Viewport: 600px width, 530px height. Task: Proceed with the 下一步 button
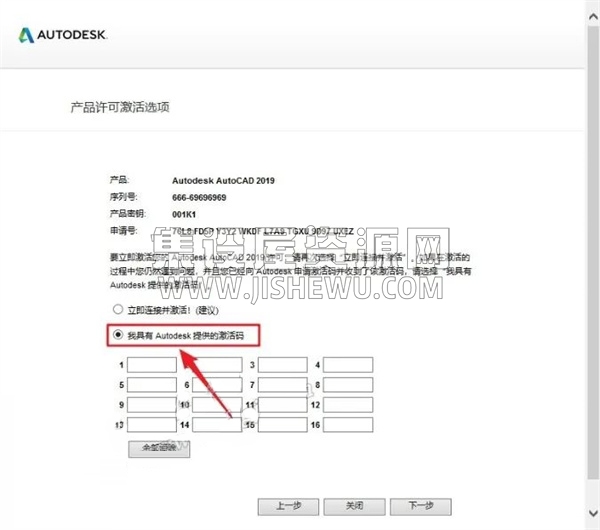pyautogui.click(x=421, y=506)
